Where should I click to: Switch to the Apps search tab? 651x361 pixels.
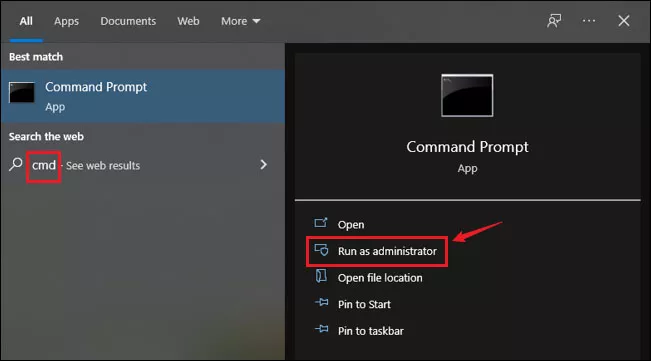[66, 21]
